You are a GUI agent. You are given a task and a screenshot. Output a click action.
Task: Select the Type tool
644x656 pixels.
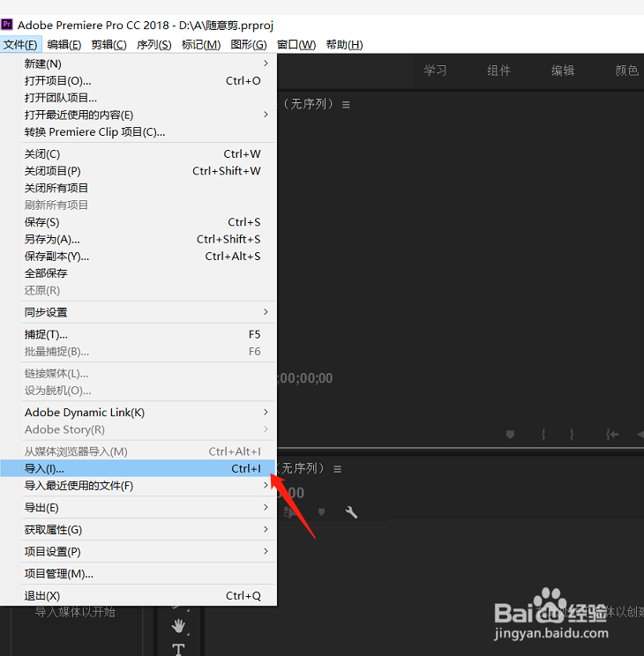tap(178, 649)
